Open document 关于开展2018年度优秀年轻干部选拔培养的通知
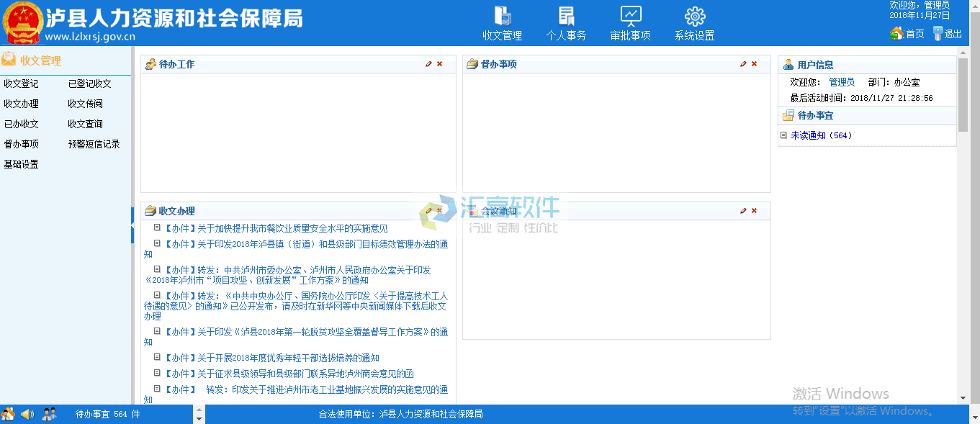Viewport: 980px width, 424px height. point(288,358)
